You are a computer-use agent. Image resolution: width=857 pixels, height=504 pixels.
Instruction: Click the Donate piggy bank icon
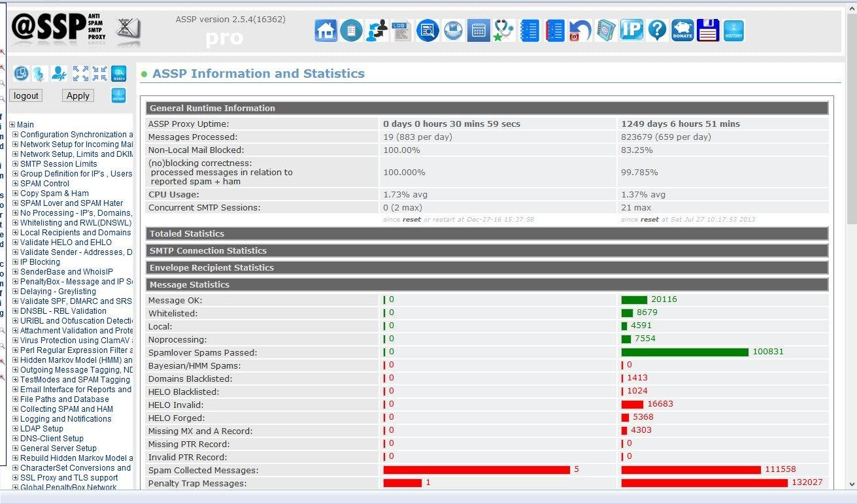682,31
